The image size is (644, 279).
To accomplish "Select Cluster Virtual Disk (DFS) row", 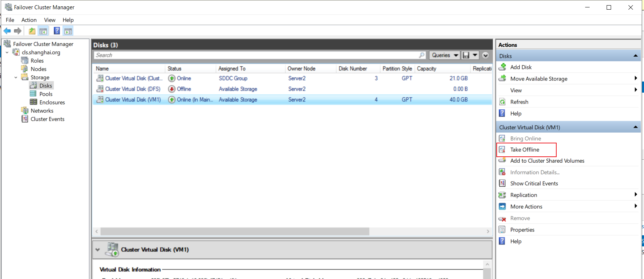I will click(292, 89).
